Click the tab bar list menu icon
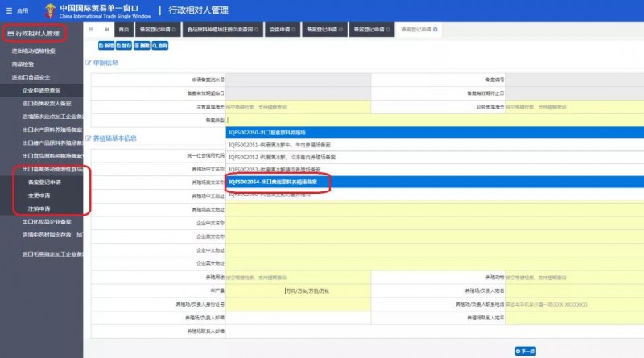644x358 pixels. tap(91, 30)
